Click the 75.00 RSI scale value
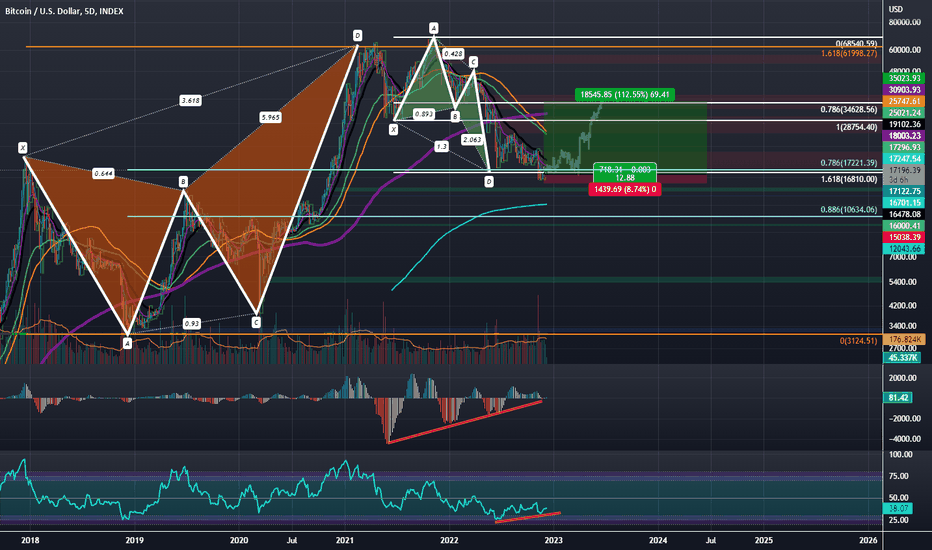The height and width of the screenshot is (550, 932). coord(899,476)
